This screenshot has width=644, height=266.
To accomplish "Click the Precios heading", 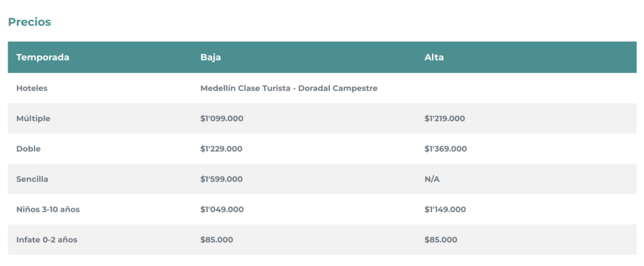I will (x=30, y=22).
